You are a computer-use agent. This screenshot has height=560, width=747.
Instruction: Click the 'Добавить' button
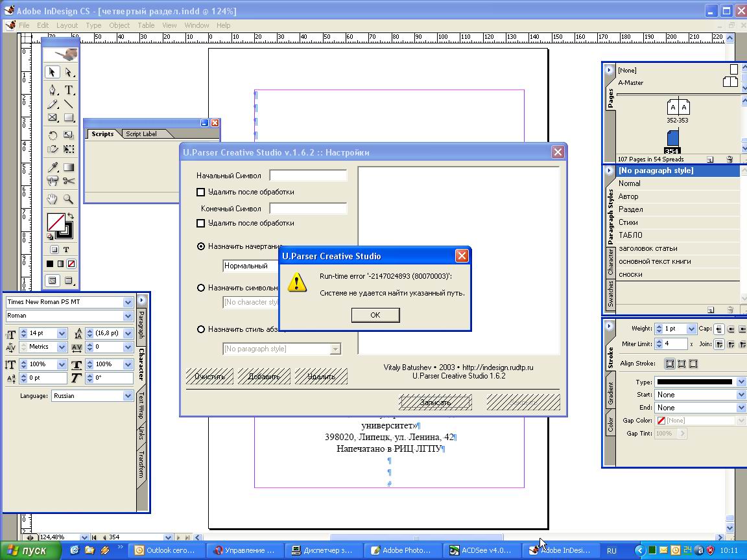[x=264, y=377]
